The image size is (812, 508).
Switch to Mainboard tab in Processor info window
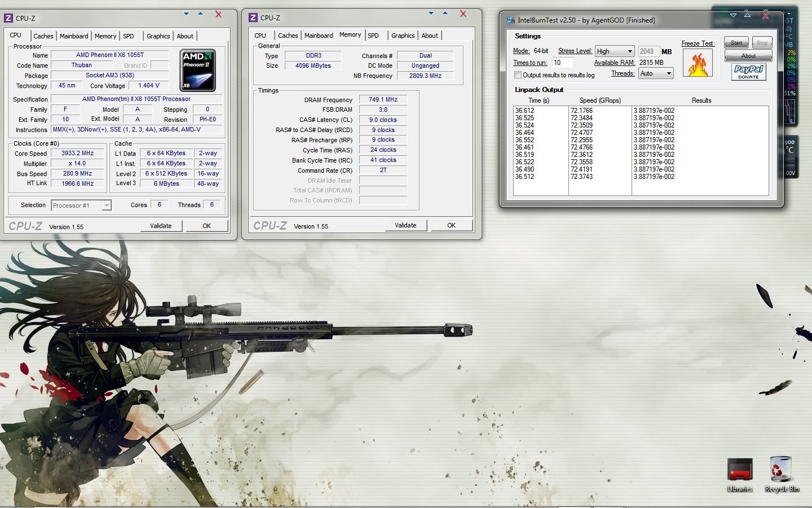click(74, 36)
